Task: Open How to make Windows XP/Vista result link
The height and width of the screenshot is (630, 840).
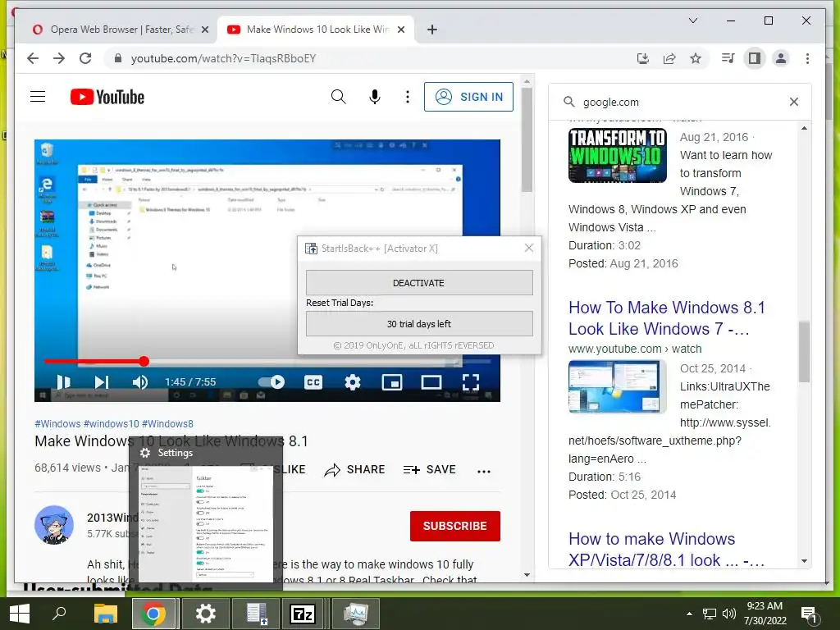Action: coord(666,549)
